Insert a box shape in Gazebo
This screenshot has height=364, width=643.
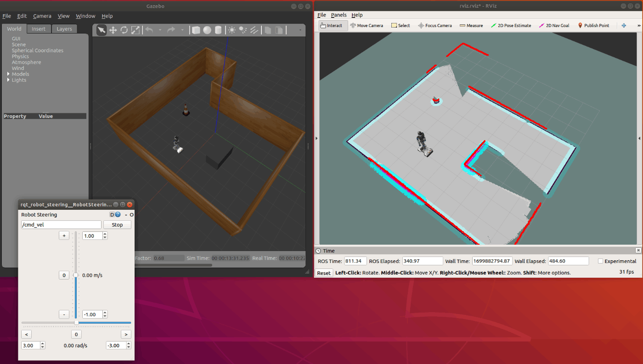[x=196, y=30]
